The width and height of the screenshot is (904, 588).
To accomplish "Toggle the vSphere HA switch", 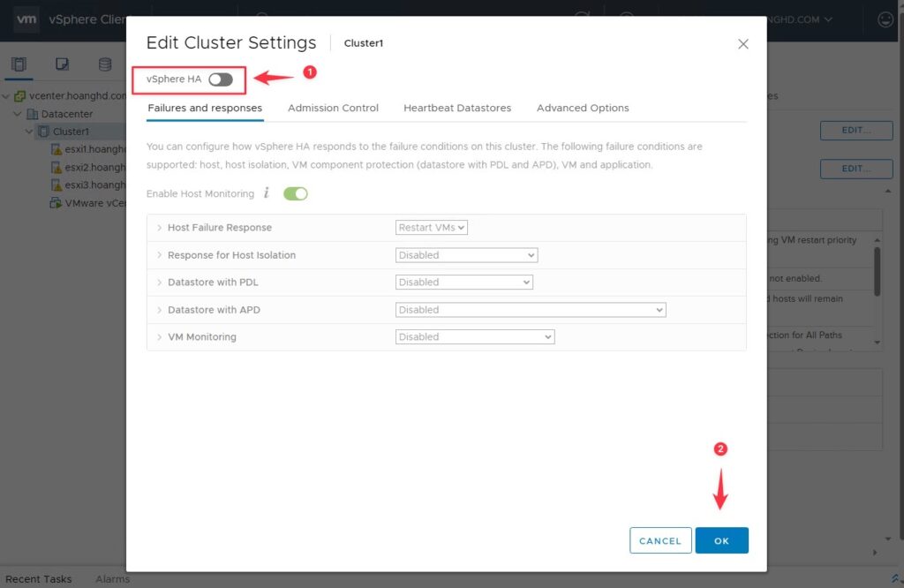I will point(221,79).
